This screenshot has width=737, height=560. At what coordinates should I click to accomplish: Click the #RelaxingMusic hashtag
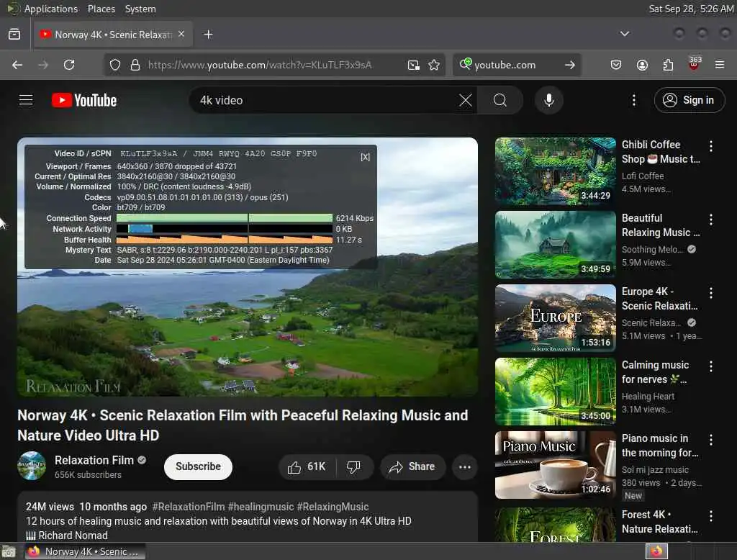coord(333,507)
